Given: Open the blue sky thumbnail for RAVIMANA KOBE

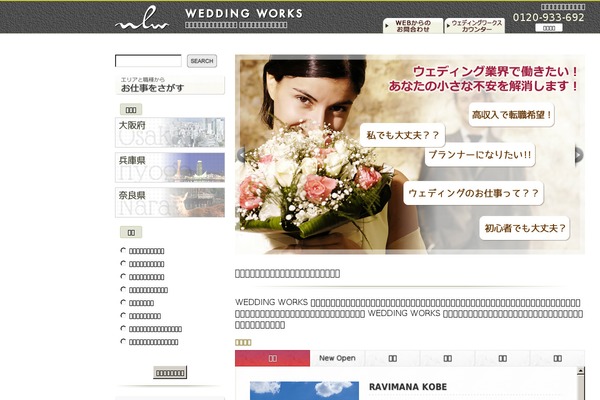Looking at the screenshot, I should point(304,391).
